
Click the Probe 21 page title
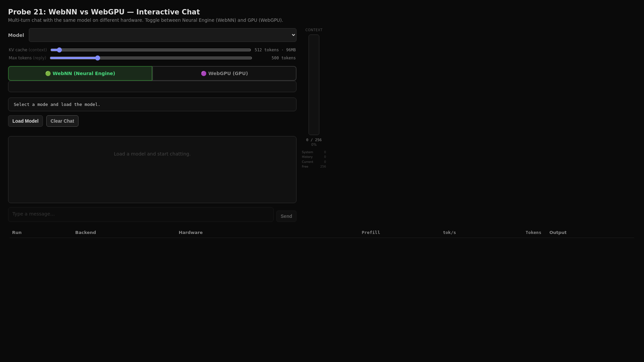104,12
